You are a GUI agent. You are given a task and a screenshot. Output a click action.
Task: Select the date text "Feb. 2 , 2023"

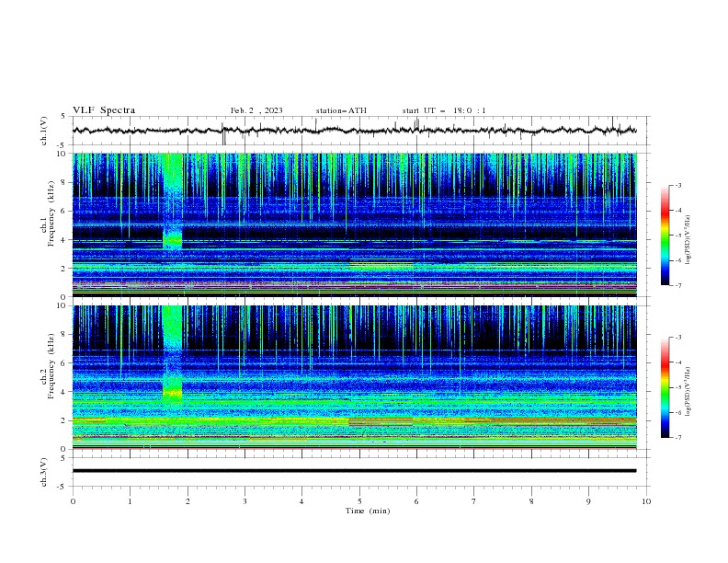[x=256, y=110]
